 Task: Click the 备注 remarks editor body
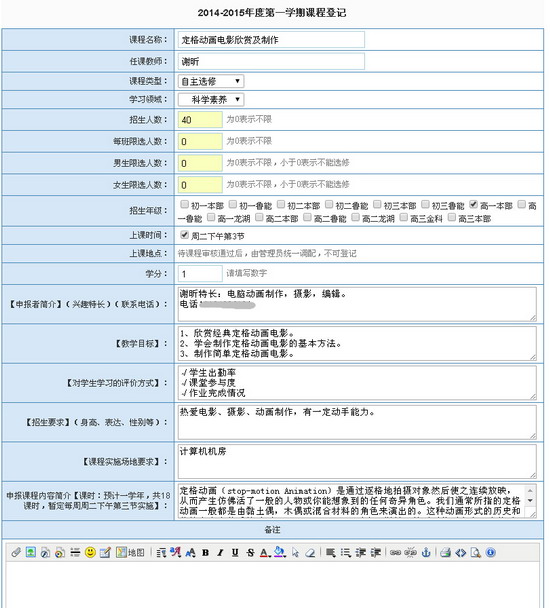pos(273,585)
